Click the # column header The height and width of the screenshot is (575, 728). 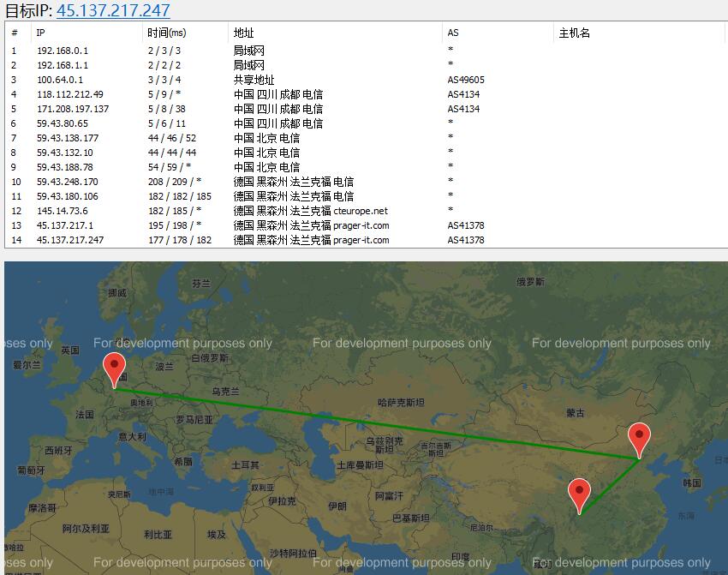click(x=15, y=33)
